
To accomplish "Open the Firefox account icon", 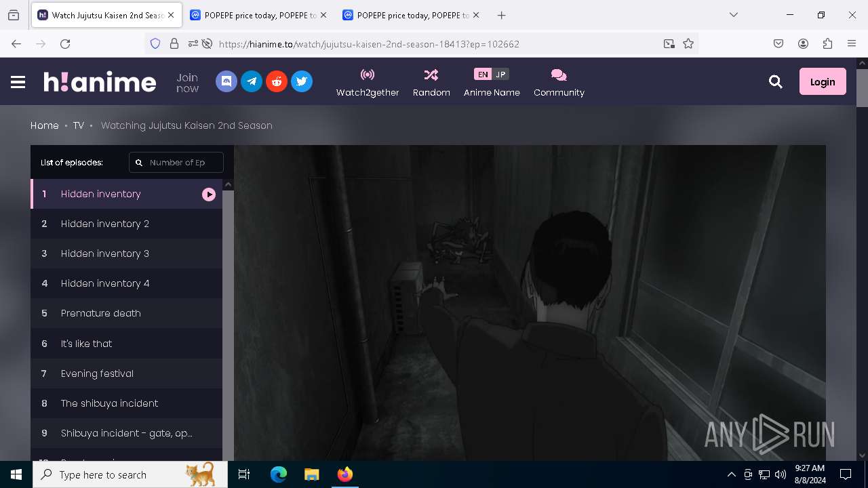I will pyautogui.click(x=803, y=43).
